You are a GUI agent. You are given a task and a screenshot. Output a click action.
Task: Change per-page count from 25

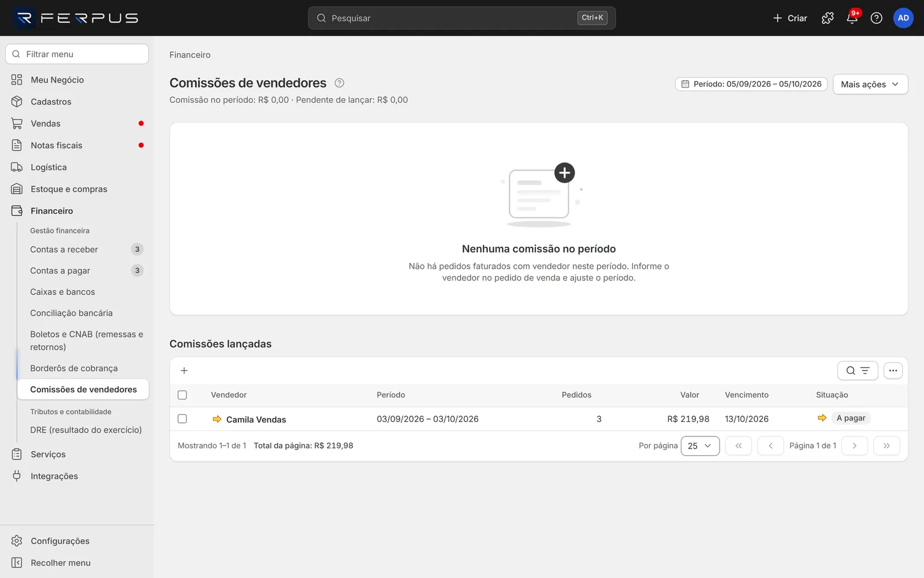(700, 446)
